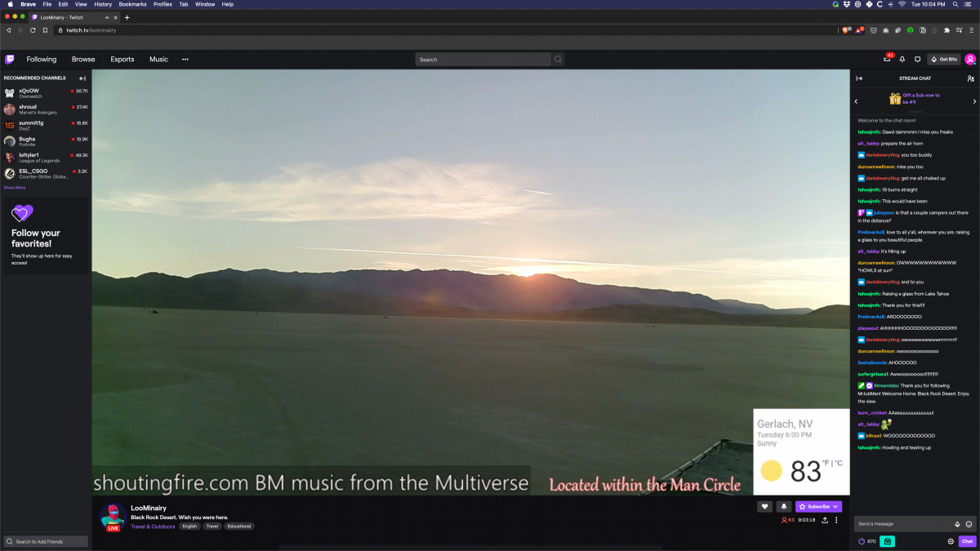This screenshot has height=551, width=980.
Task: Click the Travel tag
Action: [212, 527]
